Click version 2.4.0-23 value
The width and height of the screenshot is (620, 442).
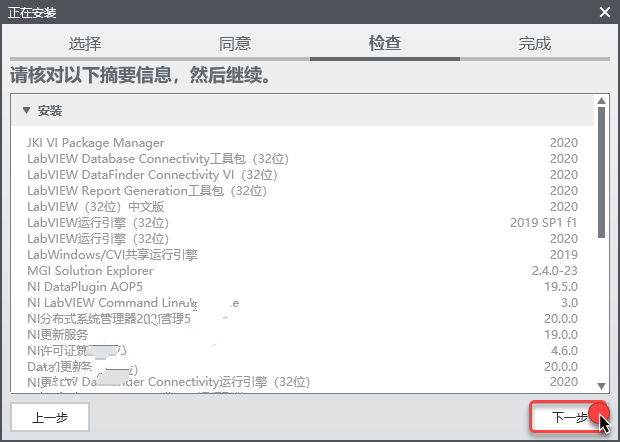(554, 271)
